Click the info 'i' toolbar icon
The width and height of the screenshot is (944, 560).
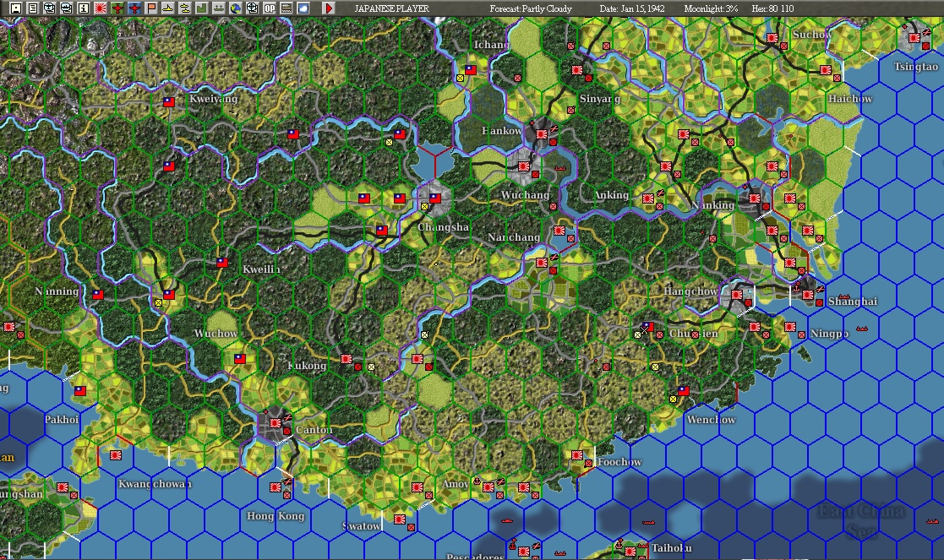83,8
